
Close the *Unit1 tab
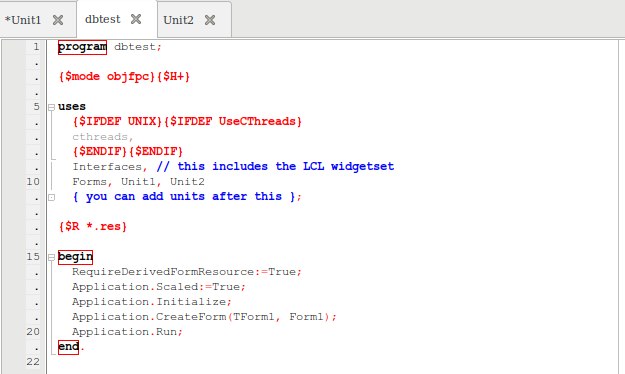click(x=58, y=20)
